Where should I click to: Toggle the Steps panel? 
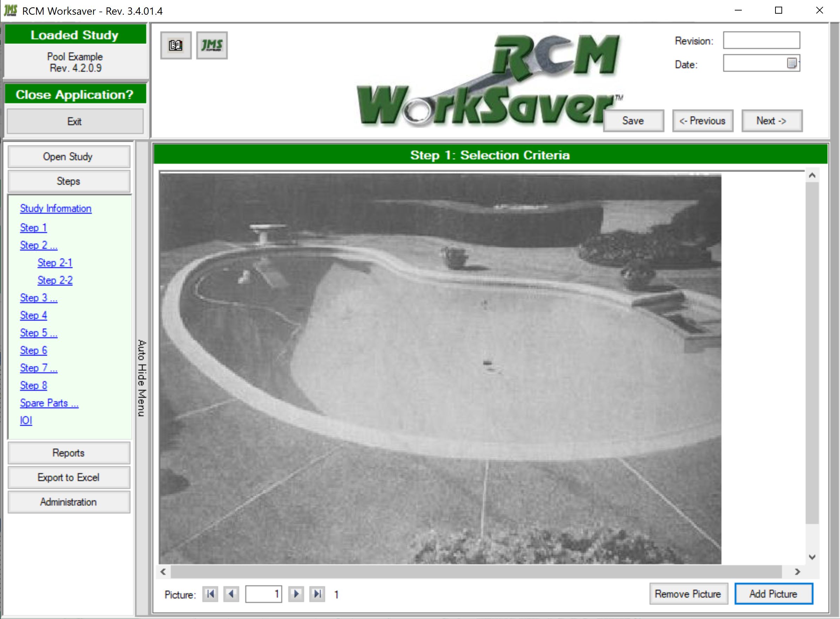(69, 181)
